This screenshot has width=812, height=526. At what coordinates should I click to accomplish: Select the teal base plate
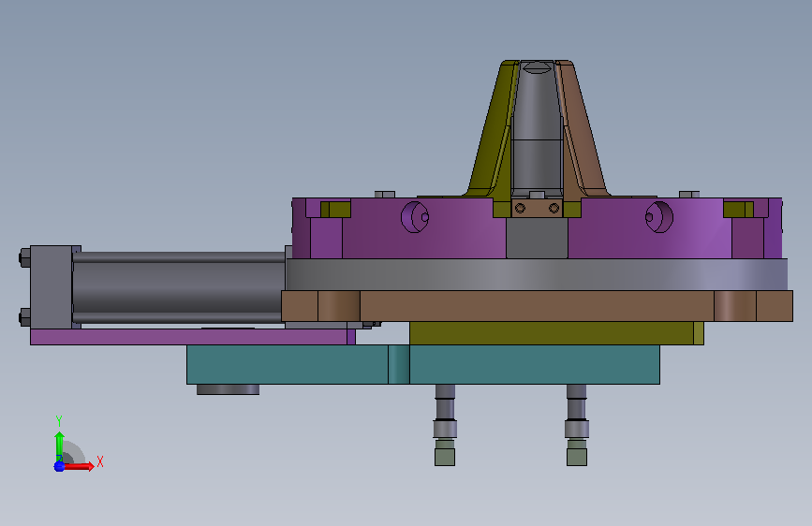[x=423, y=364]
